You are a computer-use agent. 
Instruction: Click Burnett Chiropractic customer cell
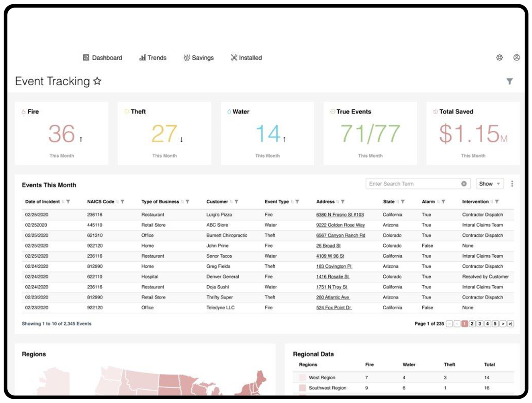point(227,235)
